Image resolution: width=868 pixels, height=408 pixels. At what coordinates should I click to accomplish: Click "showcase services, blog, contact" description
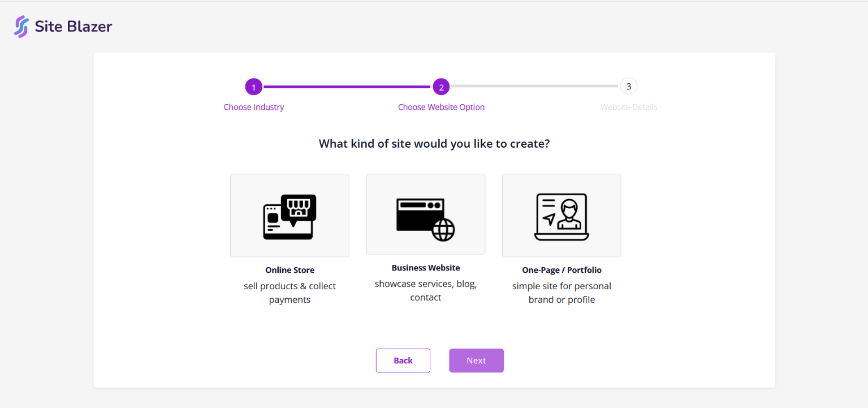[x=426, y=291]
